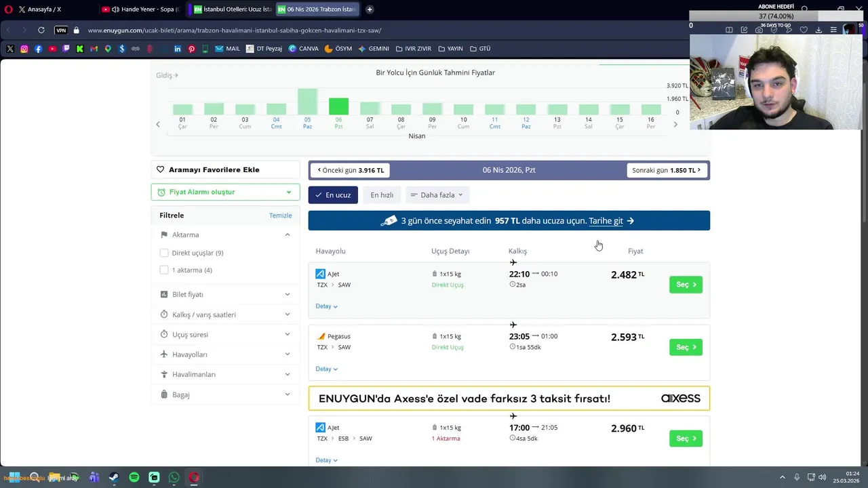Image resolution: width=868 pixels, height=488 pixels.
Task: Click the heart icon next to Aramayı Favorilere Ekle
Action: [161, 169]
